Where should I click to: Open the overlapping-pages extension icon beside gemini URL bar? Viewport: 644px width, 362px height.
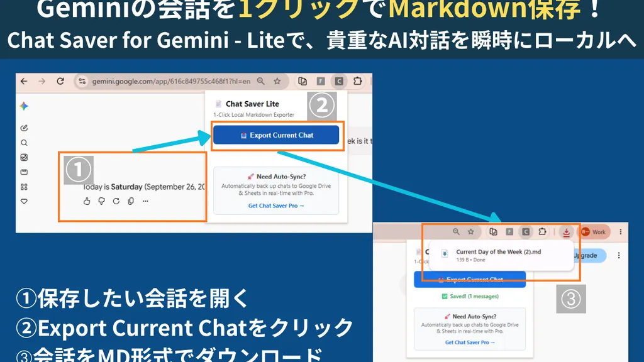[303, 81]
